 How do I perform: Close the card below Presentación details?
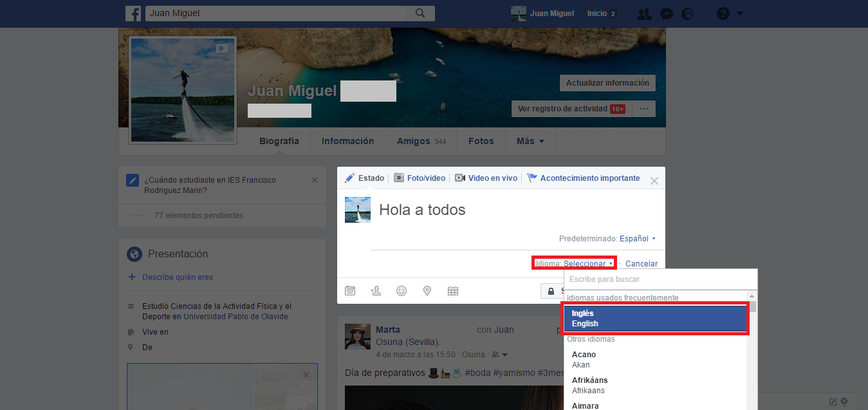pos(306,375)
